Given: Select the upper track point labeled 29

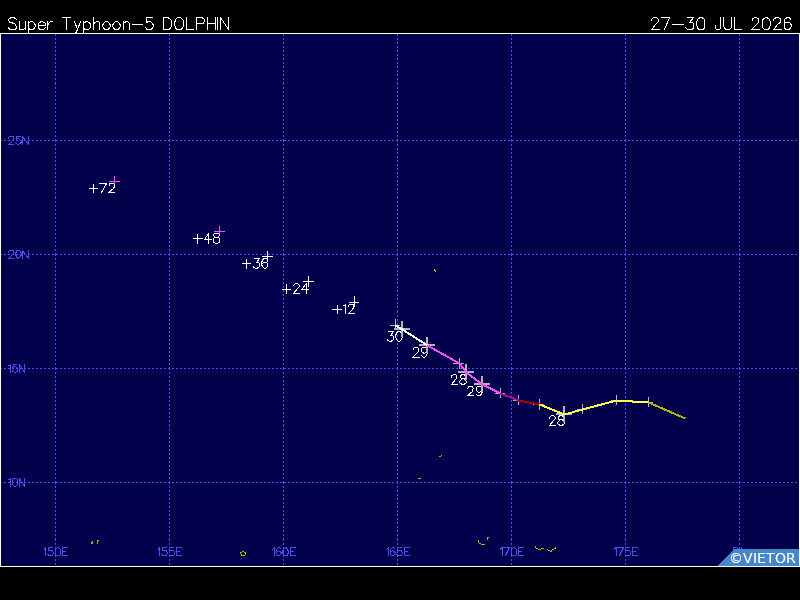Looking at the screenshot, I should 427,345.
